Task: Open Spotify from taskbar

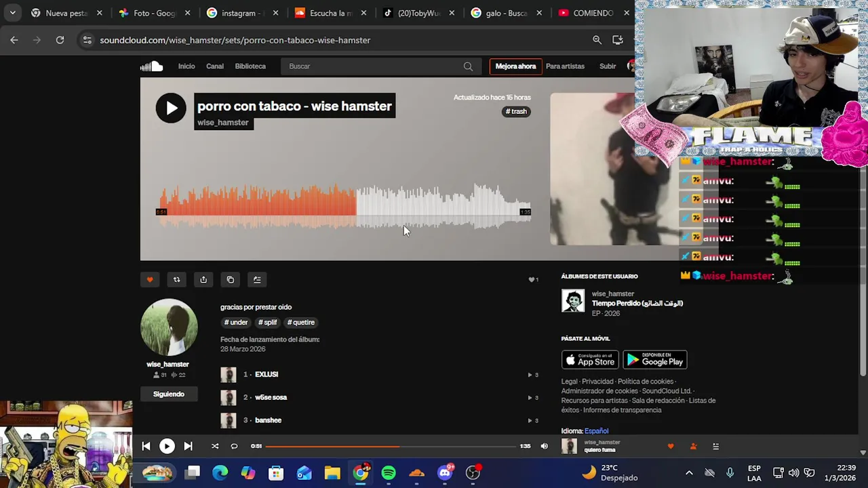Action: pos(389,472)
